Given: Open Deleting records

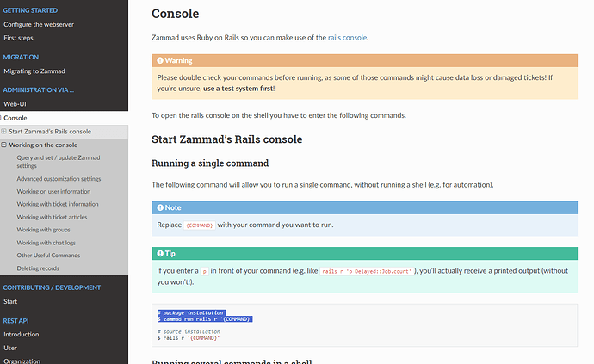Looking at the screenshot, I should point(38,268).
